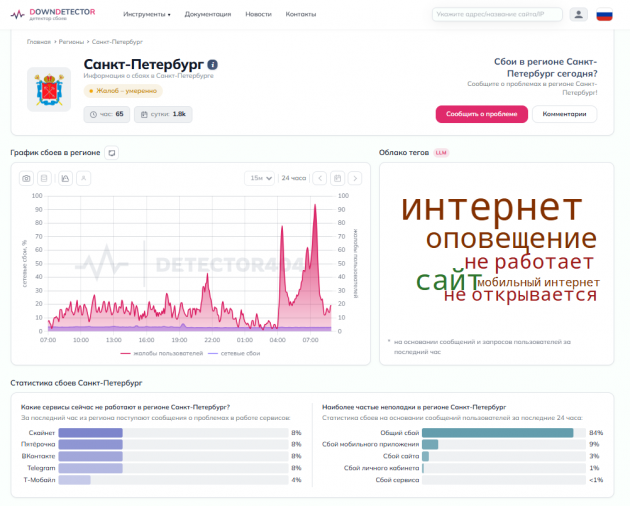Click the сайт tag in the cloud
This screenshot has width=630, height=506.
tap(449, 281)
